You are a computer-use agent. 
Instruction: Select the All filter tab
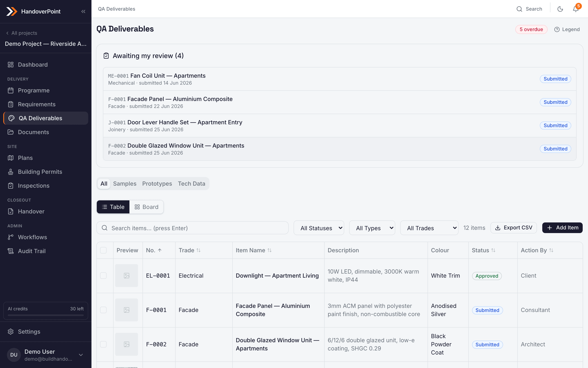click(104, 184)
